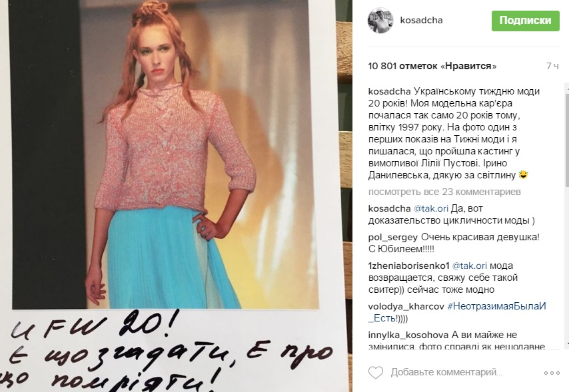Open the #НеотразимаяБылаИ_Есть hashtag
569x392 pixels.
457,312
